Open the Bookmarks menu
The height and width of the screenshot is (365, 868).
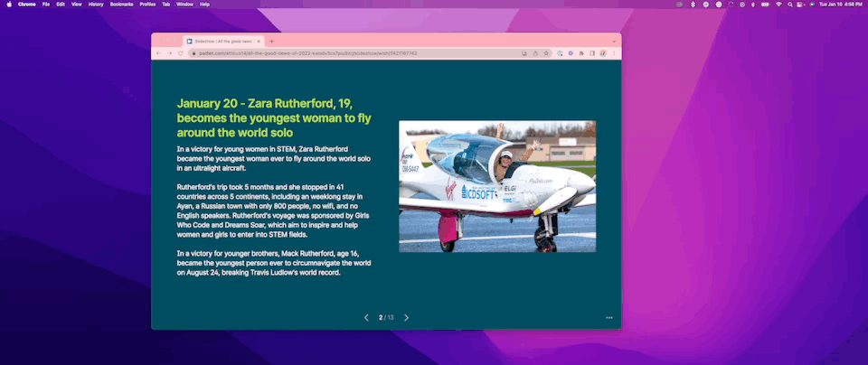(x=121, y=4)
